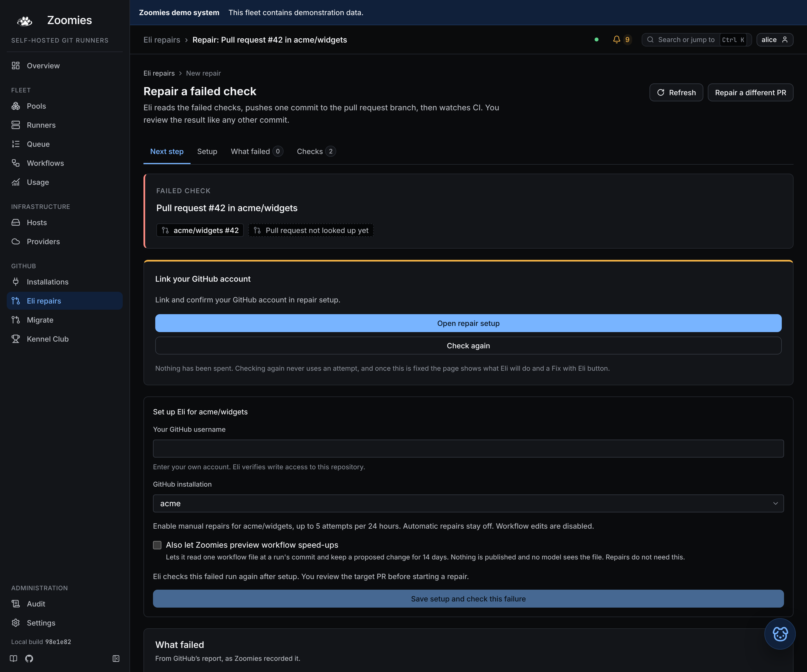
Task: Click Check again button
Action: 468,346
